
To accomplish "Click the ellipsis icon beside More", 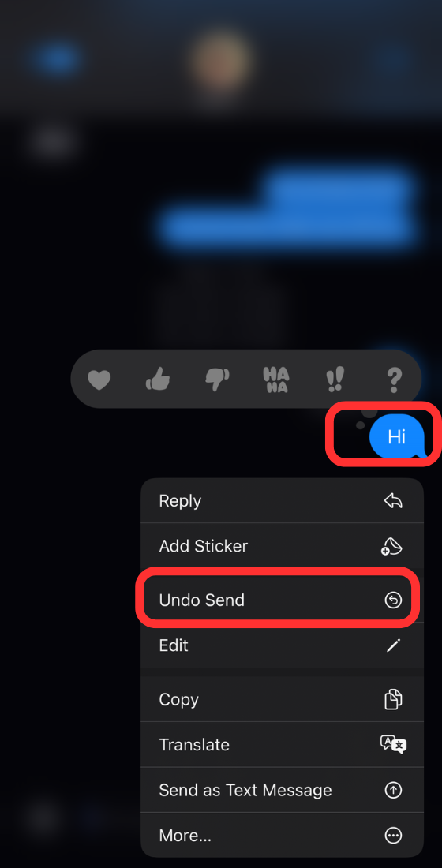I will (393, 836).
